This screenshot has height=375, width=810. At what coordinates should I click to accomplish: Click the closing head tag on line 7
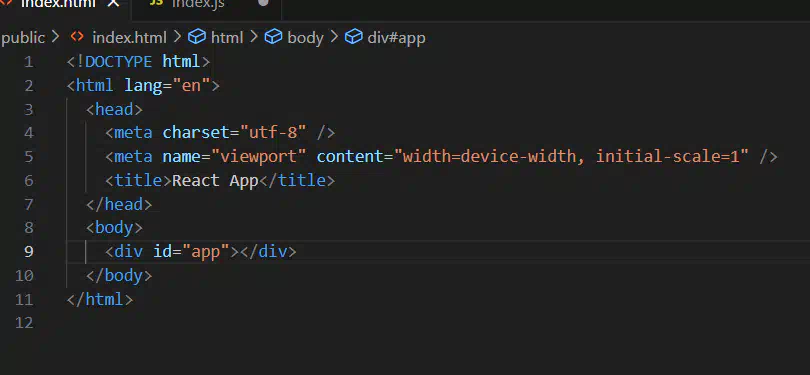(x=119, y=204)
